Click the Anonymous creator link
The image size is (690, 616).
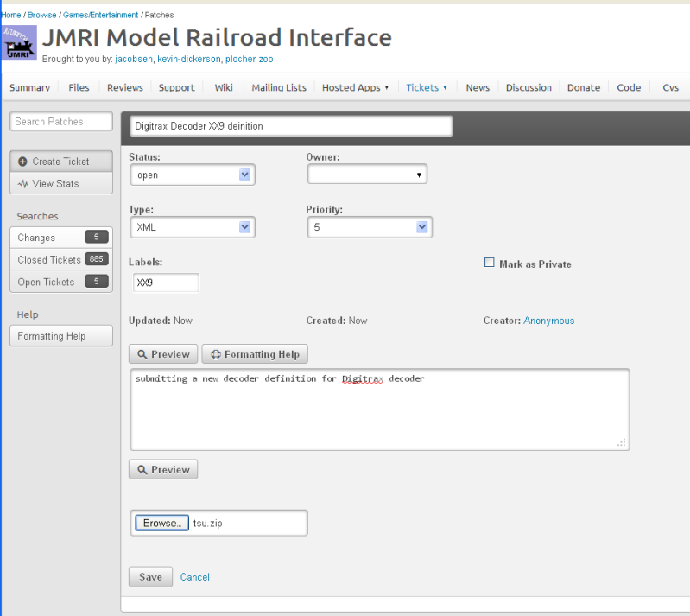548,321
